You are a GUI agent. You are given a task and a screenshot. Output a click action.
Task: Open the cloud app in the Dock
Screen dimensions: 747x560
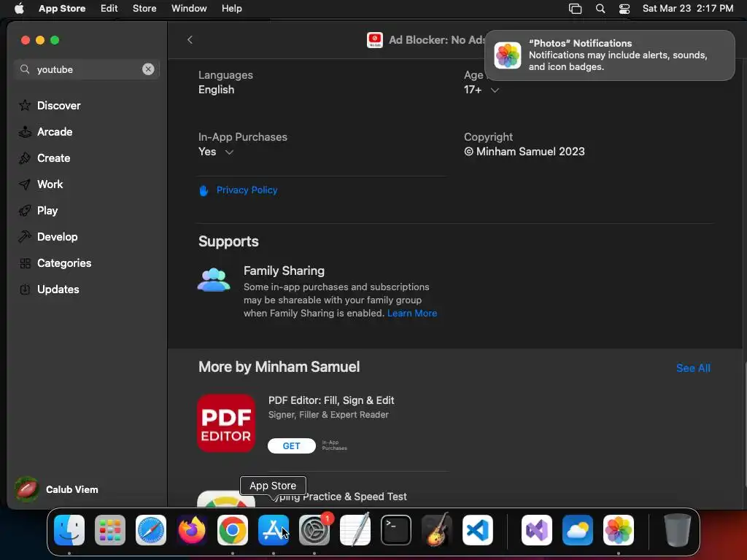click(578, 530)
